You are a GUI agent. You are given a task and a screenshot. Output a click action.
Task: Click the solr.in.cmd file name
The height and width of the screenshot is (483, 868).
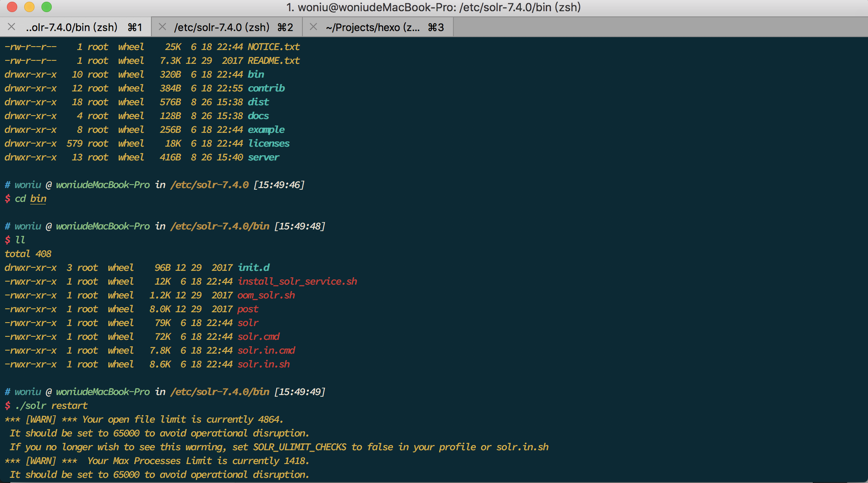(266, 351)
